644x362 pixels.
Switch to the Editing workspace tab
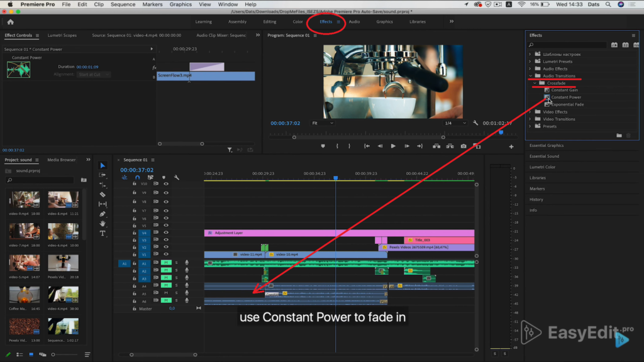point(269,22)
